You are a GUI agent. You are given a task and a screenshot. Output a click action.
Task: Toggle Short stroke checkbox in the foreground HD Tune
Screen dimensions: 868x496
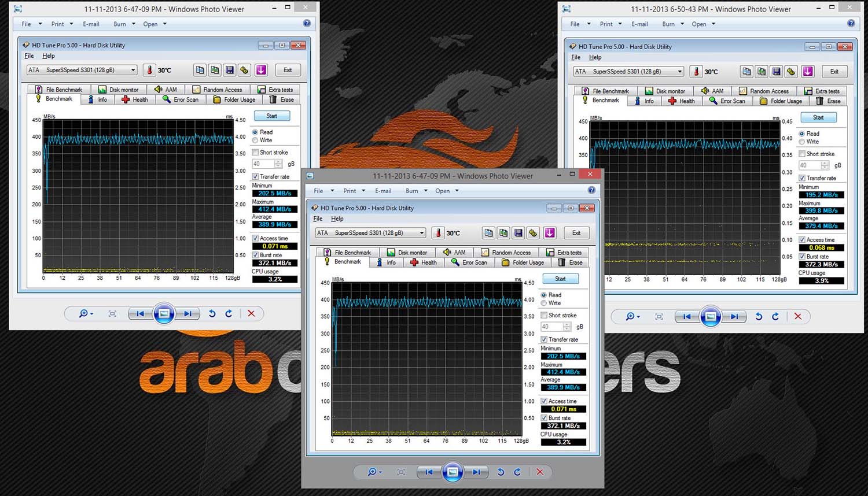click(544, 316)
